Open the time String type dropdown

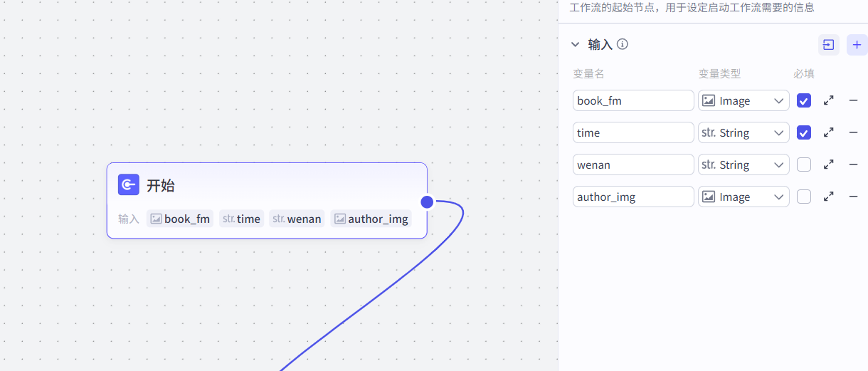(743, 132)
